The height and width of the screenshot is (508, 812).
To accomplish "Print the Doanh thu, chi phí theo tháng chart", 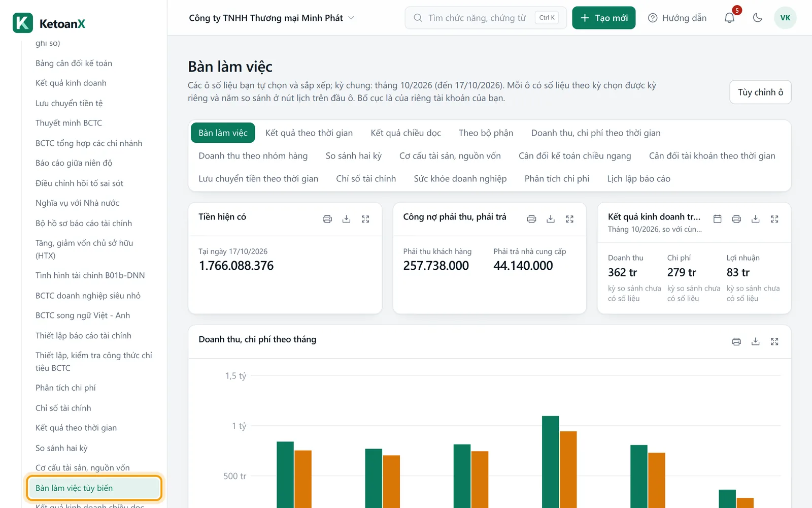I will (736, 341).
